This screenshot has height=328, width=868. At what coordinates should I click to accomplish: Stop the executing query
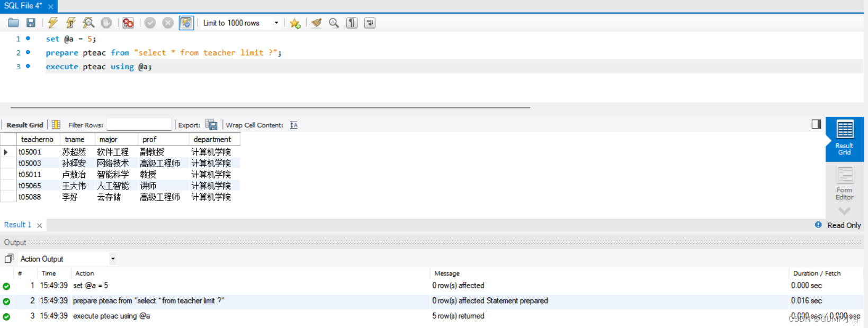106,23
